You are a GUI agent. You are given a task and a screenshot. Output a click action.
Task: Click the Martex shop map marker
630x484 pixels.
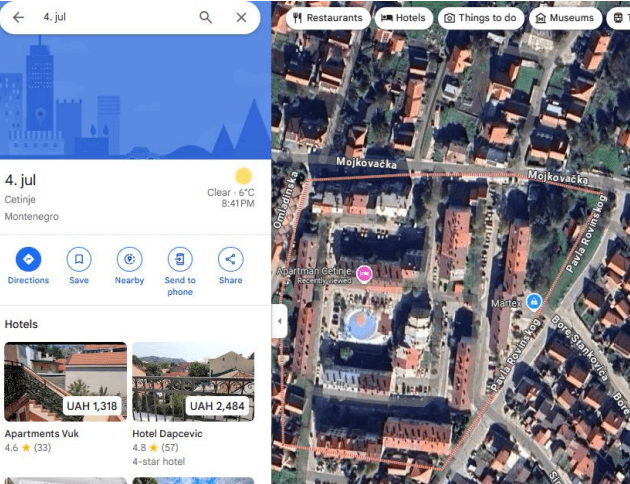pyautogui.click(x=534, y=301)
